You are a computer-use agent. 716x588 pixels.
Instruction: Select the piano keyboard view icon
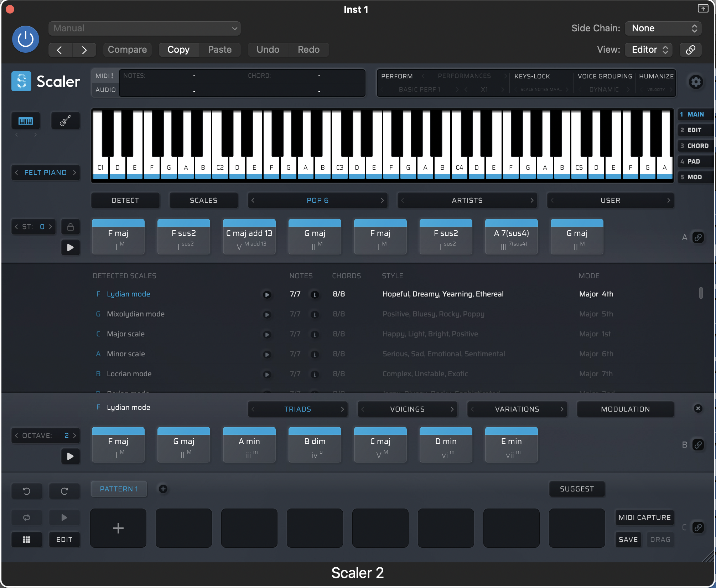[x=26, y=121]
